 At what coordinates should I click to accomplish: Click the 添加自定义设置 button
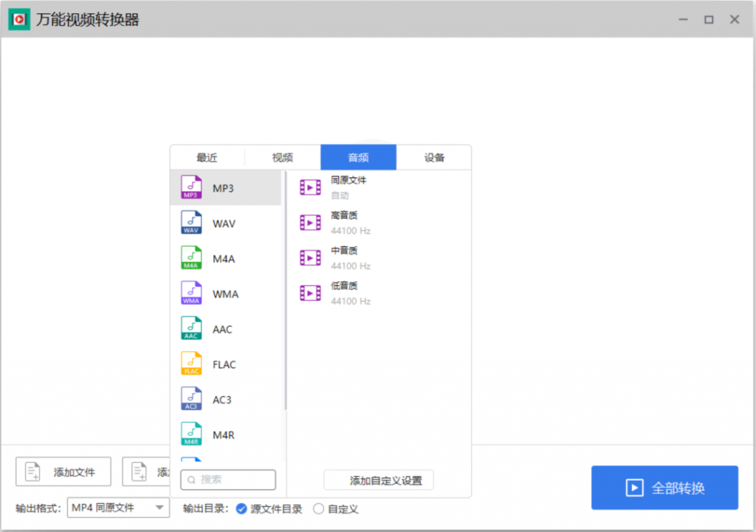(x=379, y=480)
